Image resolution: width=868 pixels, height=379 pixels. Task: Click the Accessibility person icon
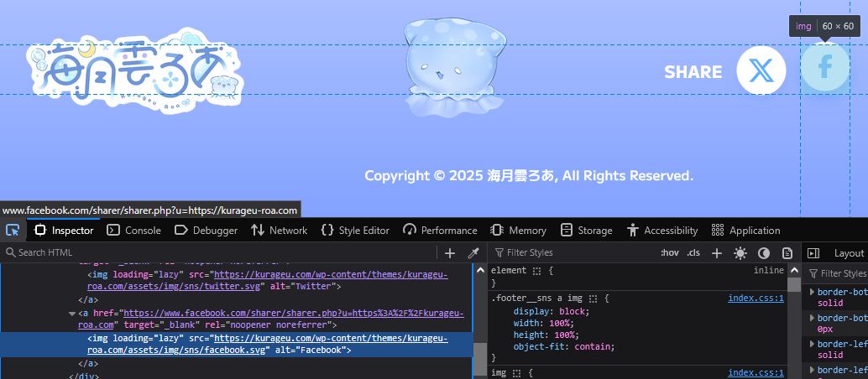[x=633, y=230]
